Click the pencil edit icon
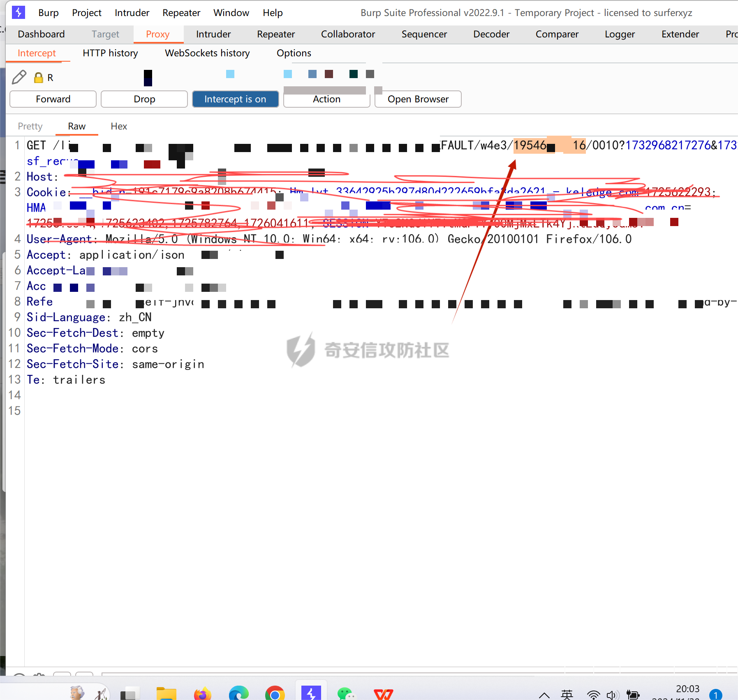This screenshot has width=738, height=700. point(19,77)
